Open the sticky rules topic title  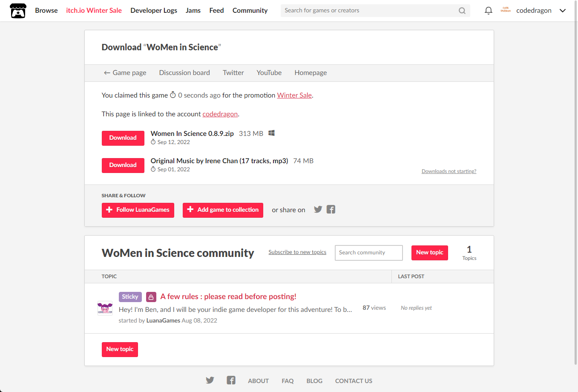point(228,297)
